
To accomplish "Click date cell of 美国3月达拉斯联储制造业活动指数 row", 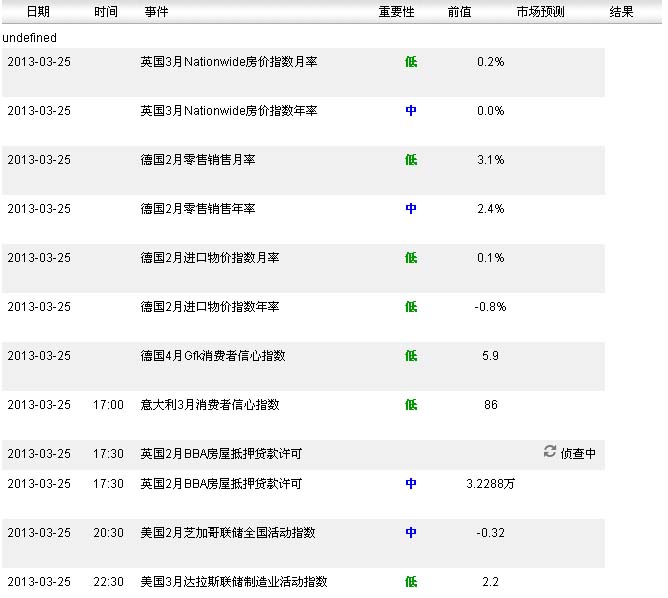I will (x=39, y=581).
